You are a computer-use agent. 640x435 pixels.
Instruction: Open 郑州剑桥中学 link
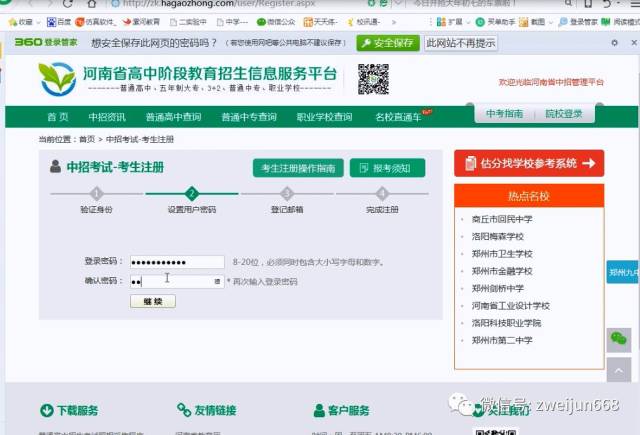click(498, 289)
